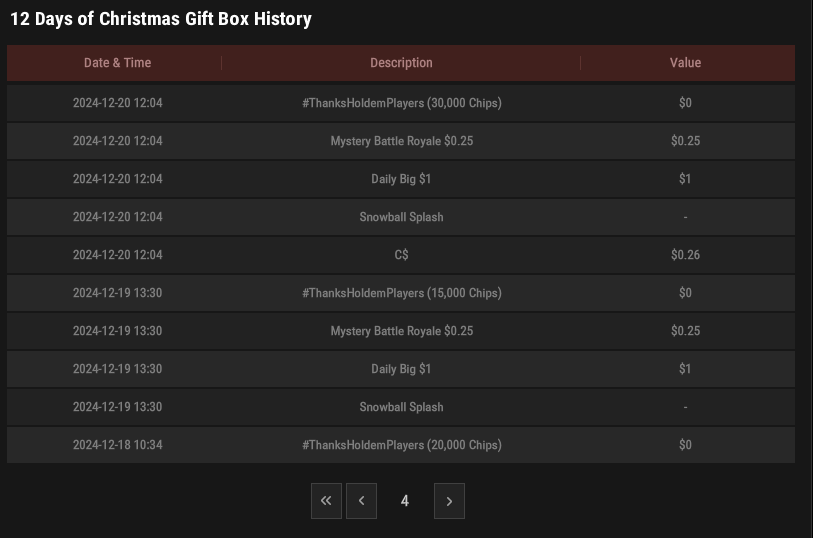
Task: Select Daily Big $1 from 2024-12-20
Action: point(401,179)
